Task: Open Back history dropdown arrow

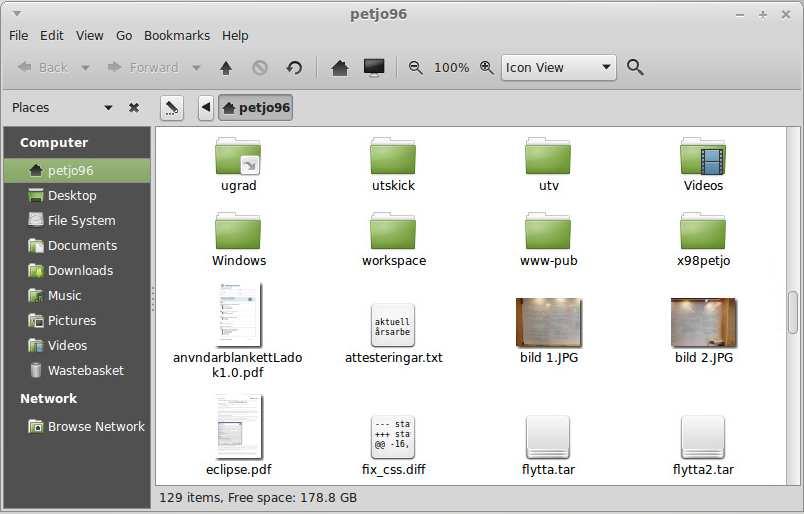Action: click(86, 68)
